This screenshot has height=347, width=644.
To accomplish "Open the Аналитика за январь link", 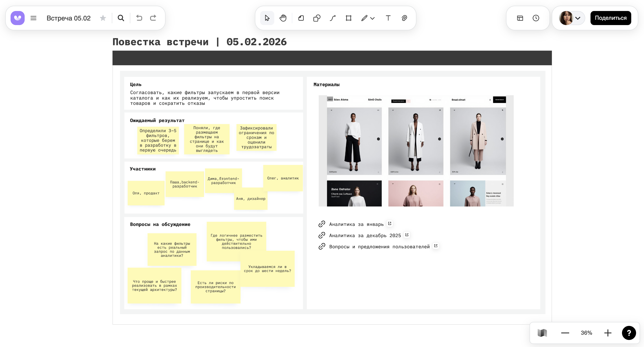I will [356, 224].
